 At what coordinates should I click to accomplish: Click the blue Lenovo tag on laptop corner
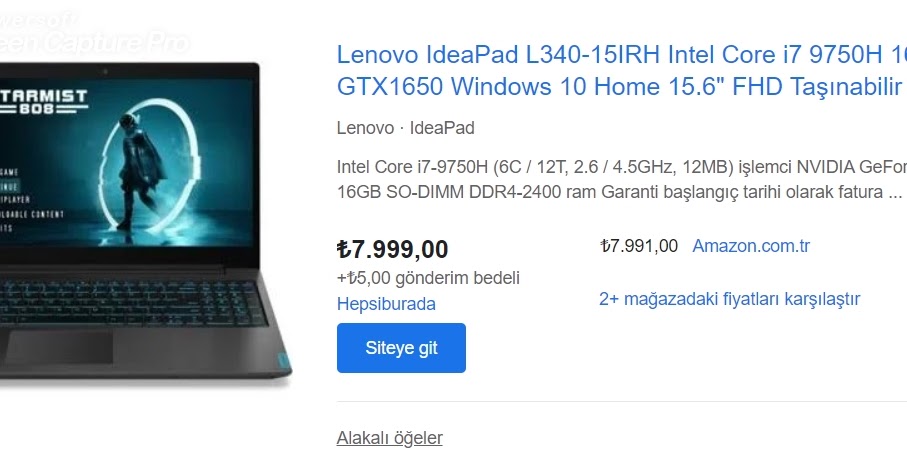(285, 363)
